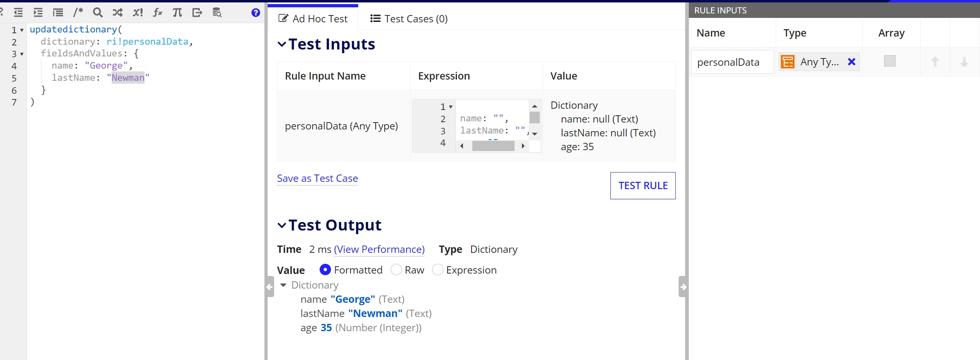Select the Raw value radio button
980x360 pixels.
pos(396,269)
